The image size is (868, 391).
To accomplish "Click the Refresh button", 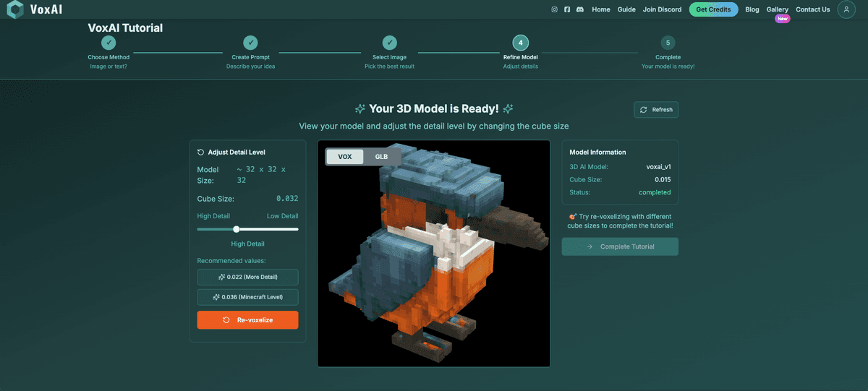I will (656, 110).
